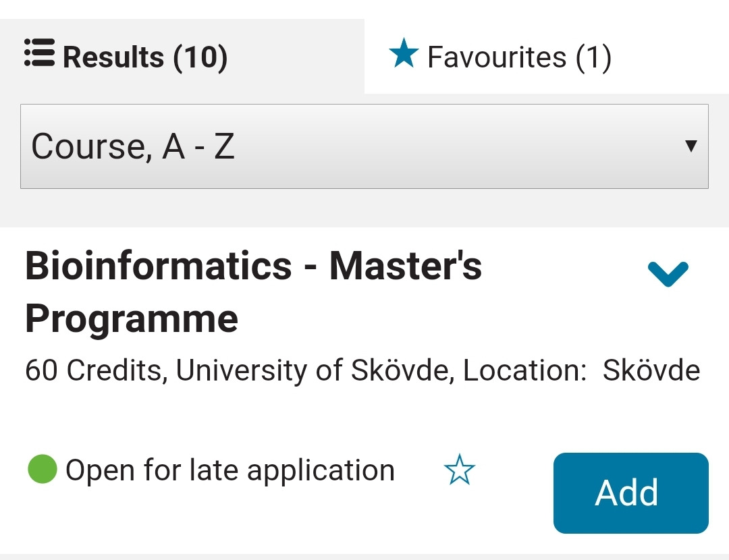This screenshot has height=560, width=729.
Task: Click the Course, A - Z label text
Action: click(133, 146)
